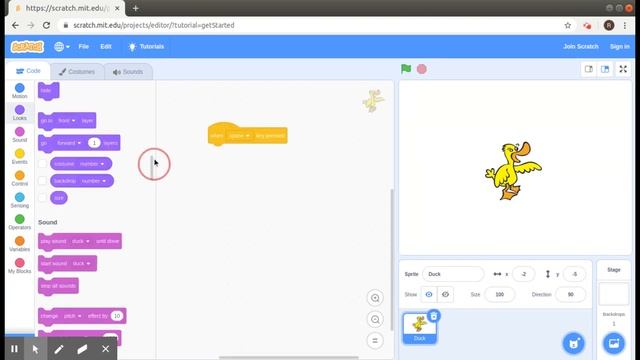Select the Stage backdrop thumbnail

click(613, 294)
